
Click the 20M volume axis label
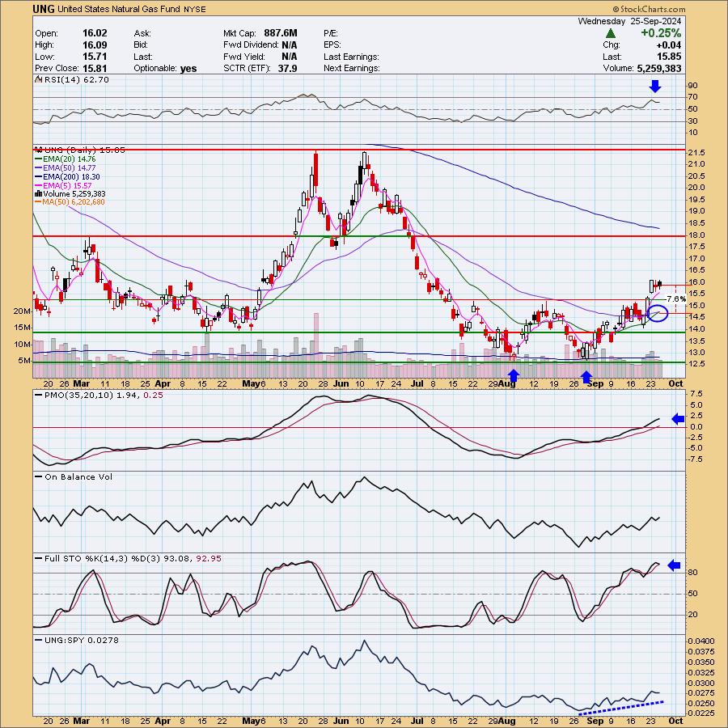pyautogui.click(x=22, y=311)
